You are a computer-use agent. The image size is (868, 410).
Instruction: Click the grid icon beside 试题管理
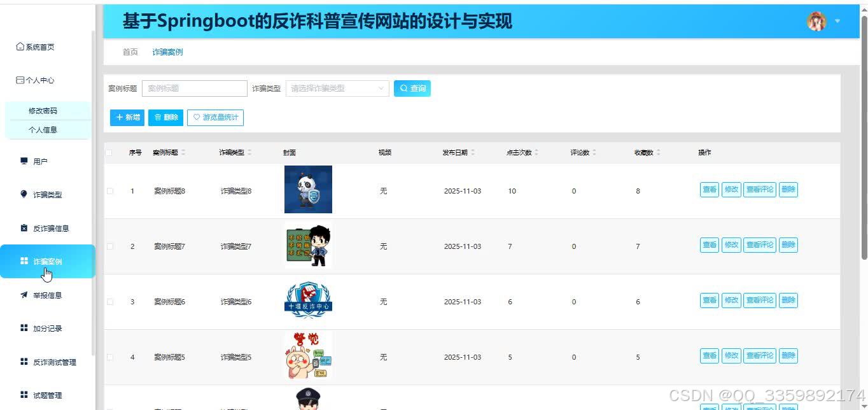click(x=24, y=395)
